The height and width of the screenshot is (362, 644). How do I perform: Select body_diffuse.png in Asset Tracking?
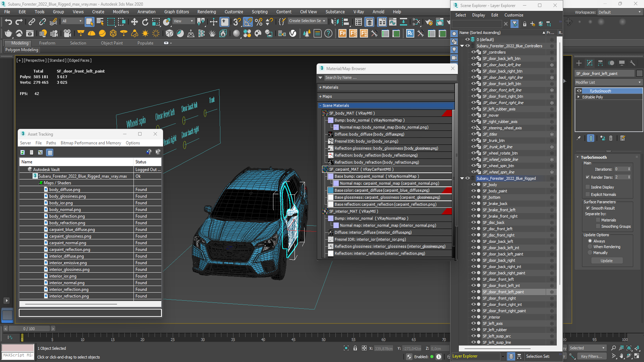[64, 189]
